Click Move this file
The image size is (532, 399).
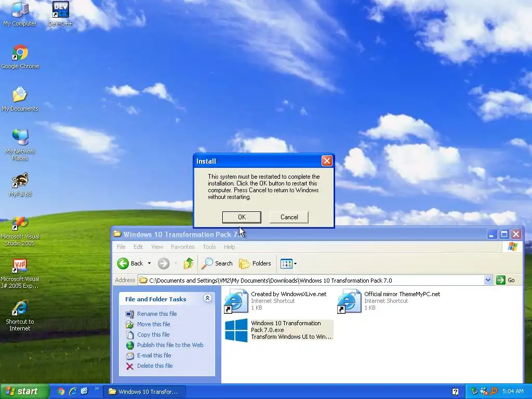[x=148, y=324]
